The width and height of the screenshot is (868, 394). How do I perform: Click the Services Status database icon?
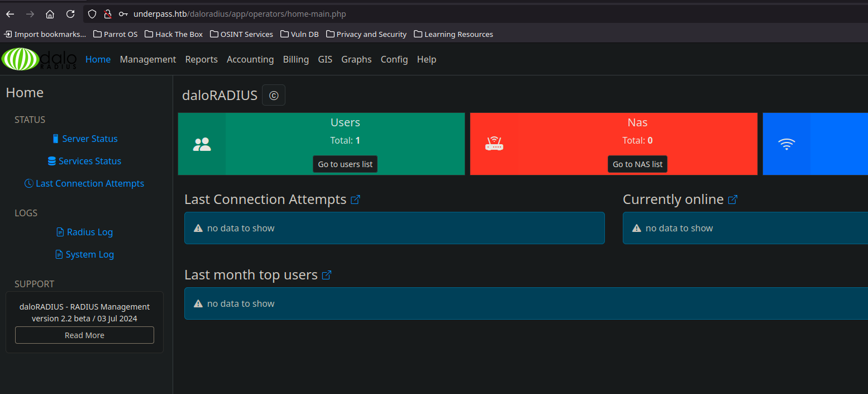(x=51, y=161)
